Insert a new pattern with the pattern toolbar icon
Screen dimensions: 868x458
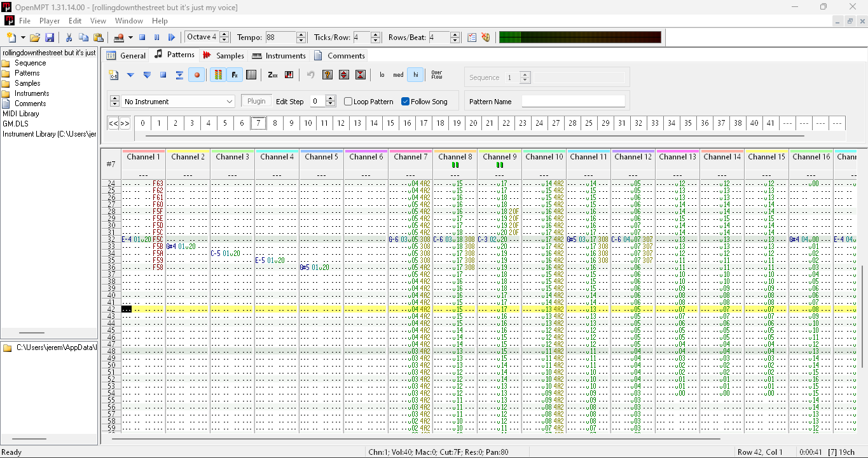[x=114, y=75]
